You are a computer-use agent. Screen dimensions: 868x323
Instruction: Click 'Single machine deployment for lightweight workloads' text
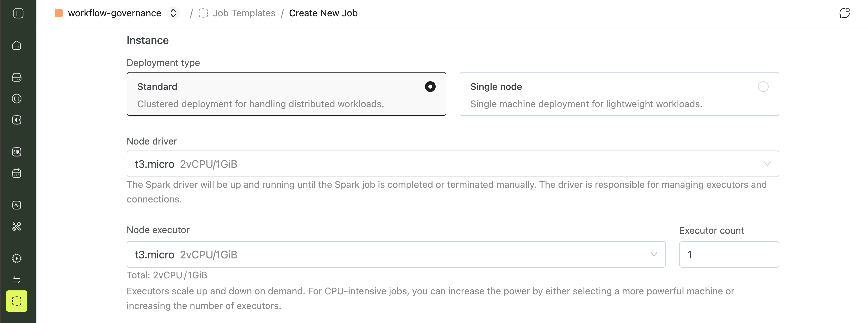[x=586, y=104]
